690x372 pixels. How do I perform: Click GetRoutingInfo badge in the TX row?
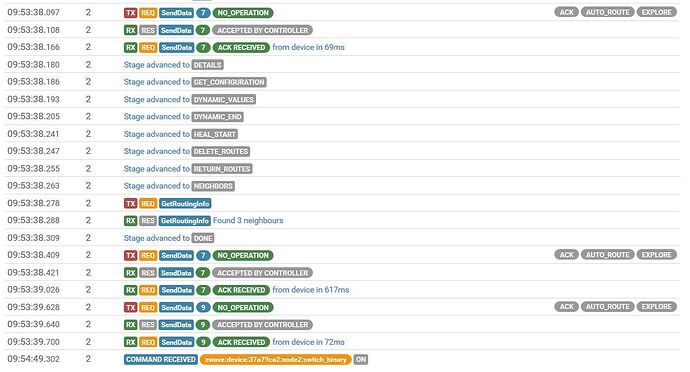coord(185,204)
